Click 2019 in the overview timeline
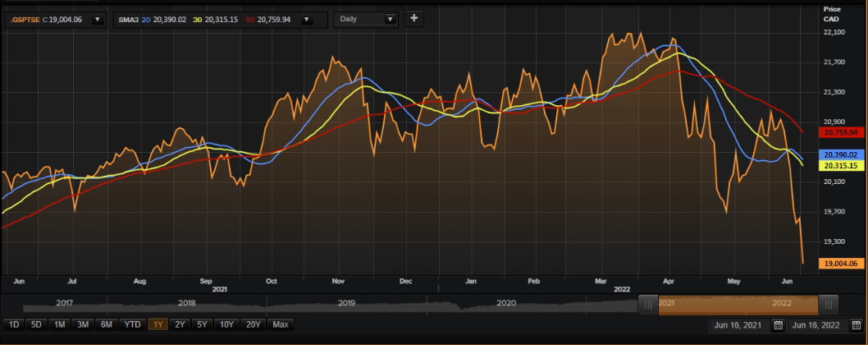Viewport: 868px width, 345px height. pyautogui.click(x=346, y=303)
